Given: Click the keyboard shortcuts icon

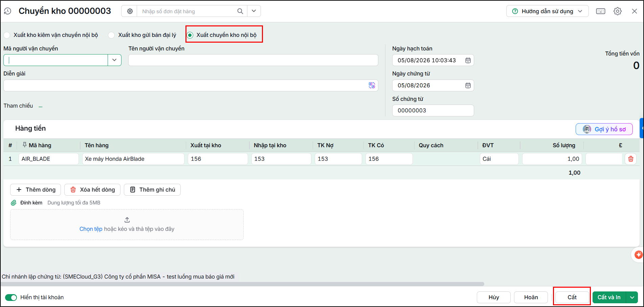Looking at the screenshot, I should point(601,11).
